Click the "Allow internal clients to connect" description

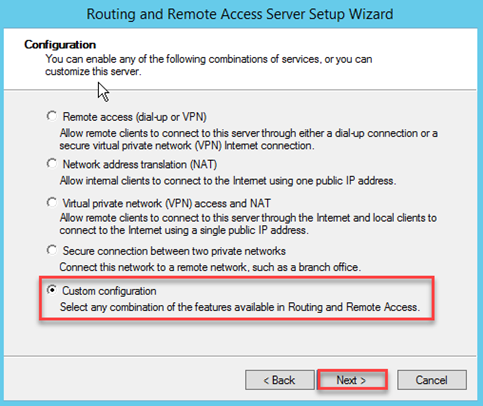click(x=228, y=181)
